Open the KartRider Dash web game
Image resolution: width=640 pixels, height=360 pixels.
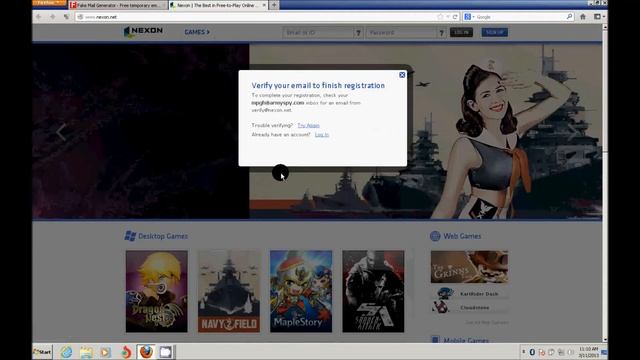(x=469, y=294)
